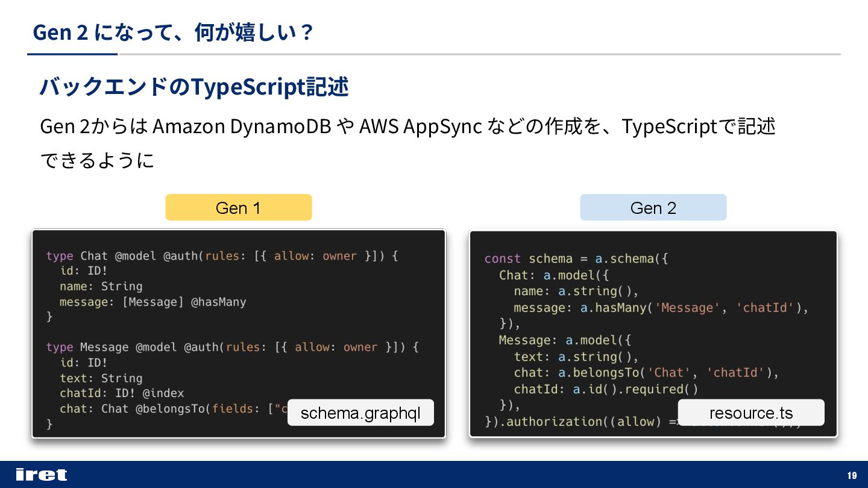Click the page number 19

tap(852, 475)
